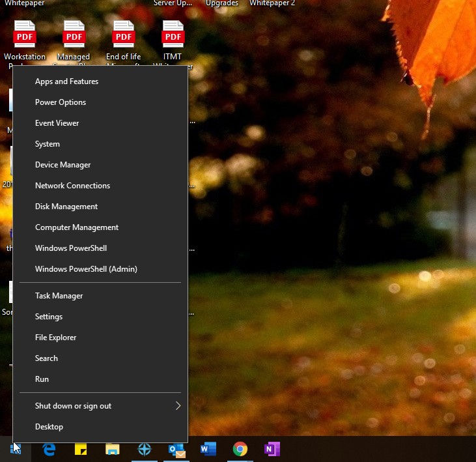Open Task Manager
This screenshot has height=462, width=476.
point(100,296)
